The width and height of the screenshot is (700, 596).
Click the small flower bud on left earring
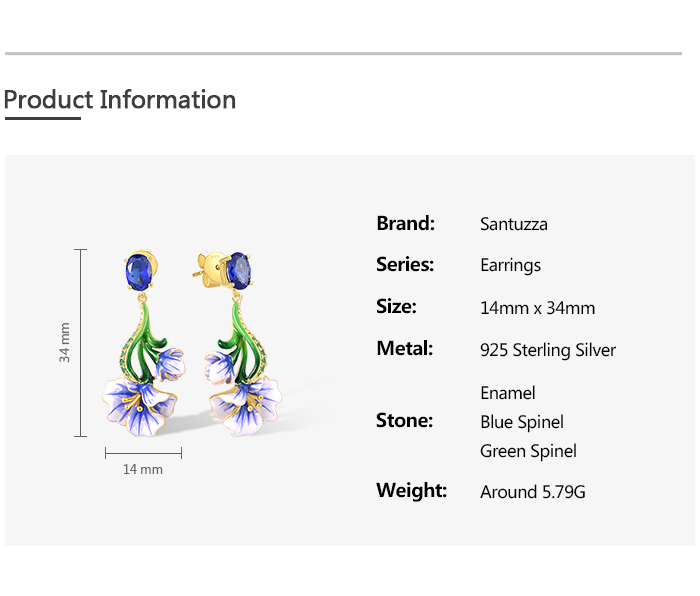click(170, 364)
